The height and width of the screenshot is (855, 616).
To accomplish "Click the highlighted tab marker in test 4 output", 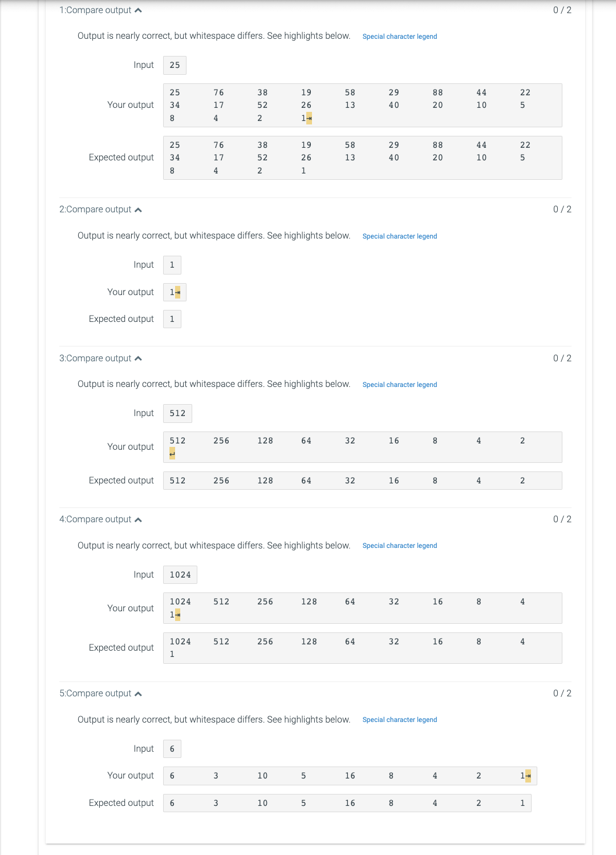I will (178, 615).
